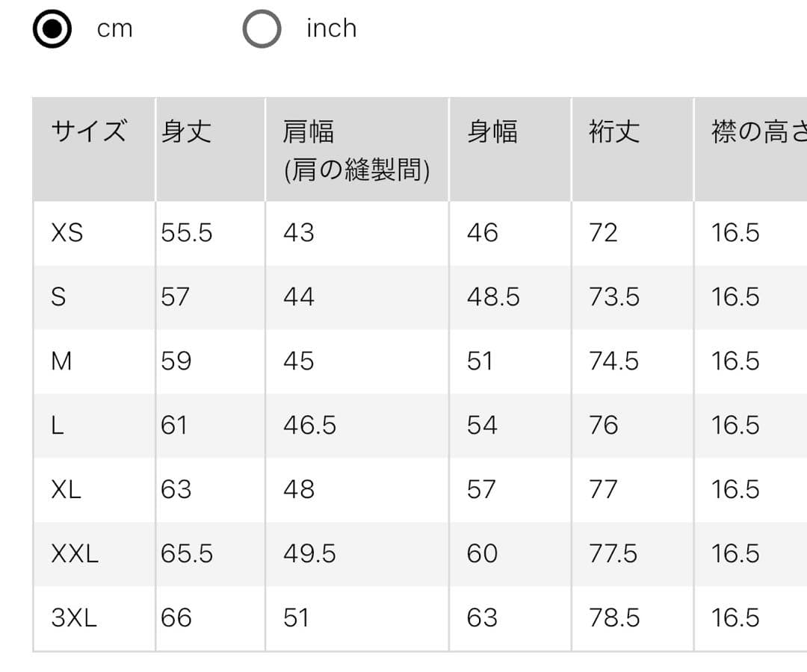Image resolution: width=807 pixels, height=672 pixels.
Task: Click the inch unit label
Action: [332, 28]
